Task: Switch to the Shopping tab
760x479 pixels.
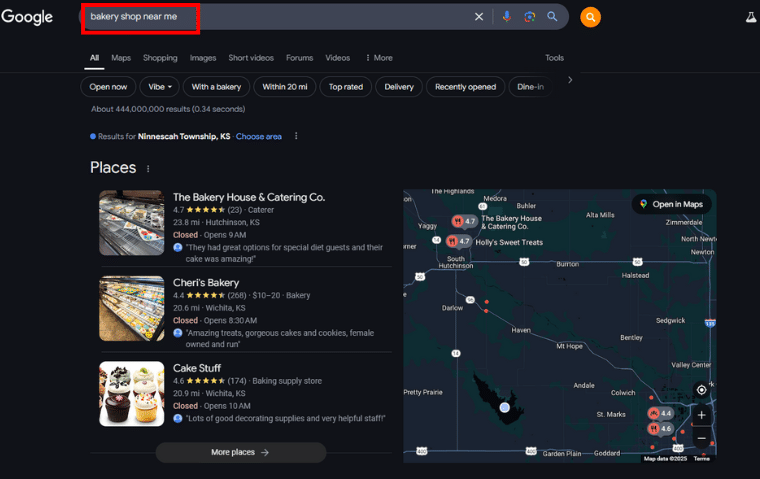Action: [160, 58]
